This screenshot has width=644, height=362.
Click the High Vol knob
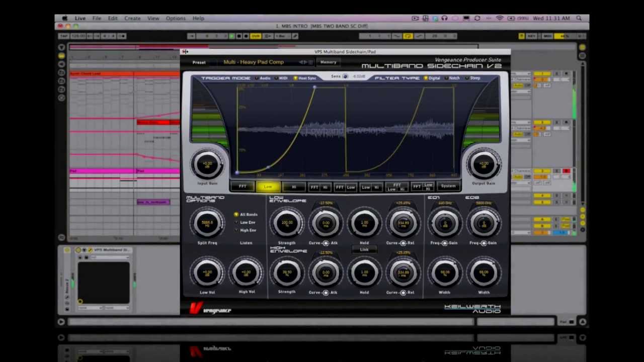tap(247, 273)
